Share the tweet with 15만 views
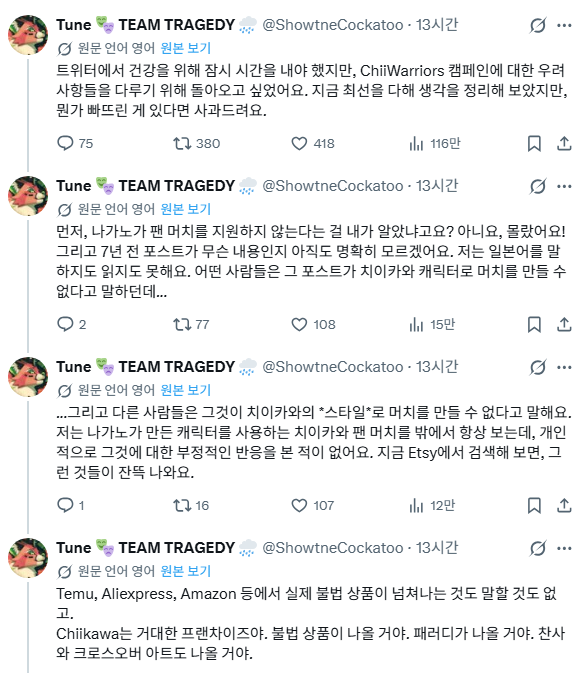This screenshot has height=673, width=587. [x=564, y=324]
